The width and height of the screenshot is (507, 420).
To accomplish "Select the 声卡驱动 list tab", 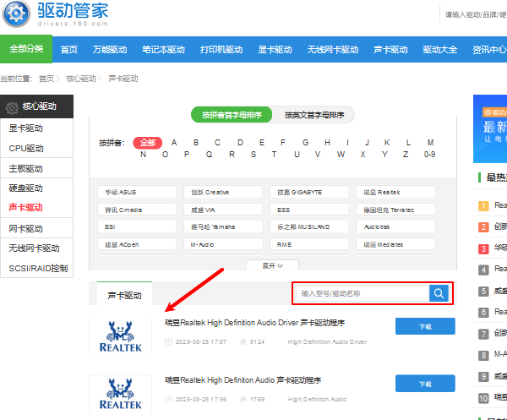I will (124, 295).
